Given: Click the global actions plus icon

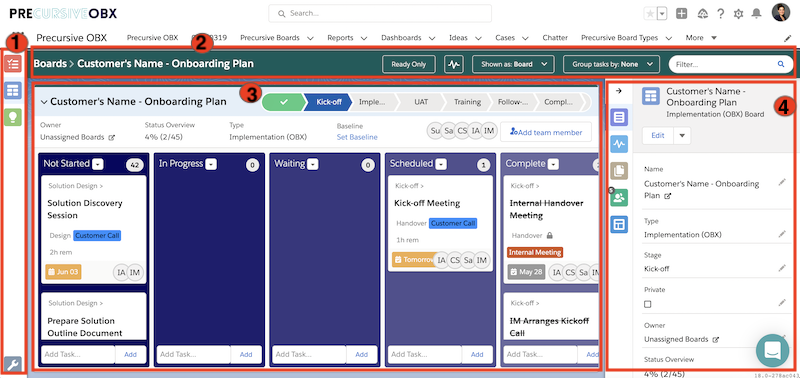Looking at the screenshot, I should [x=682, y=14].
